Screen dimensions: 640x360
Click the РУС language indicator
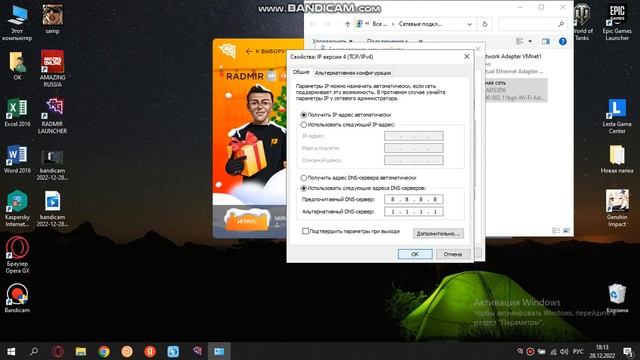point(578,351)
